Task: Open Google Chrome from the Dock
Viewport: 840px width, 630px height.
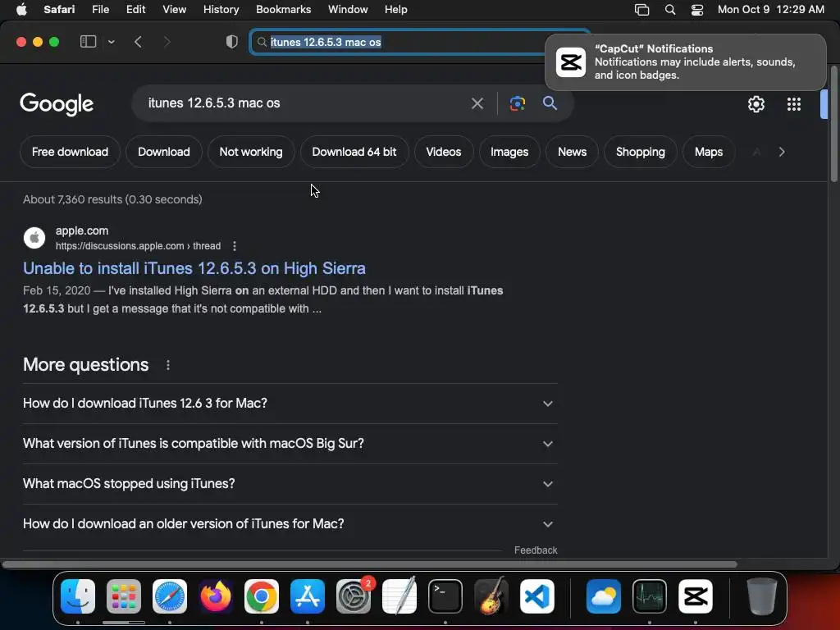Action: pyautogui.click(x=262, y=596)
